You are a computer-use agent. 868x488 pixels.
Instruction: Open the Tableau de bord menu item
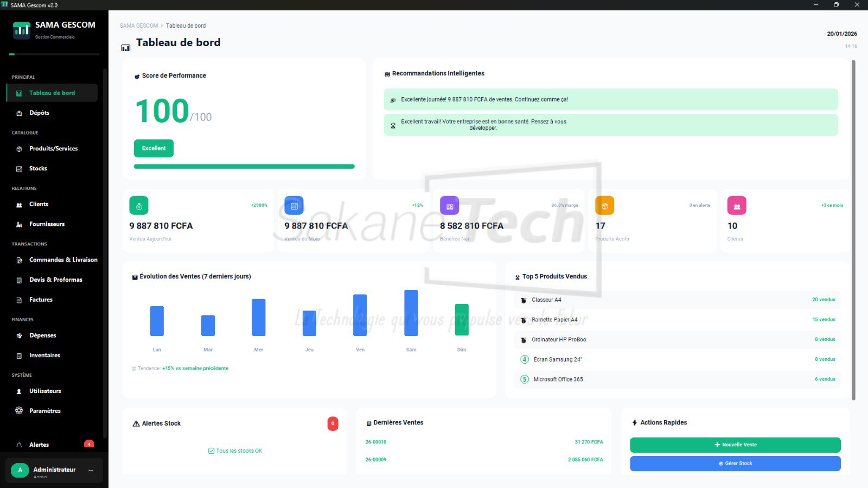(x=52, y=93)
